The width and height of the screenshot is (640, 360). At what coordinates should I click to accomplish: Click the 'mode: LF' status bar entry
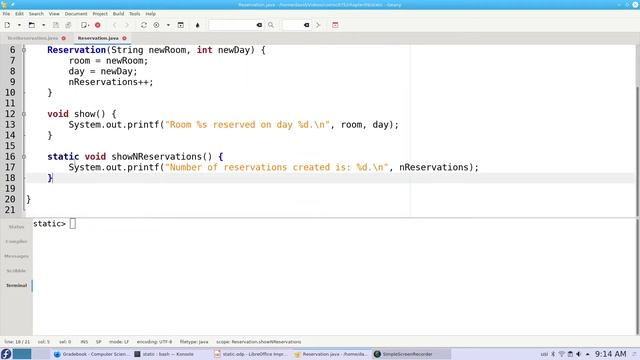click(119, 342)
